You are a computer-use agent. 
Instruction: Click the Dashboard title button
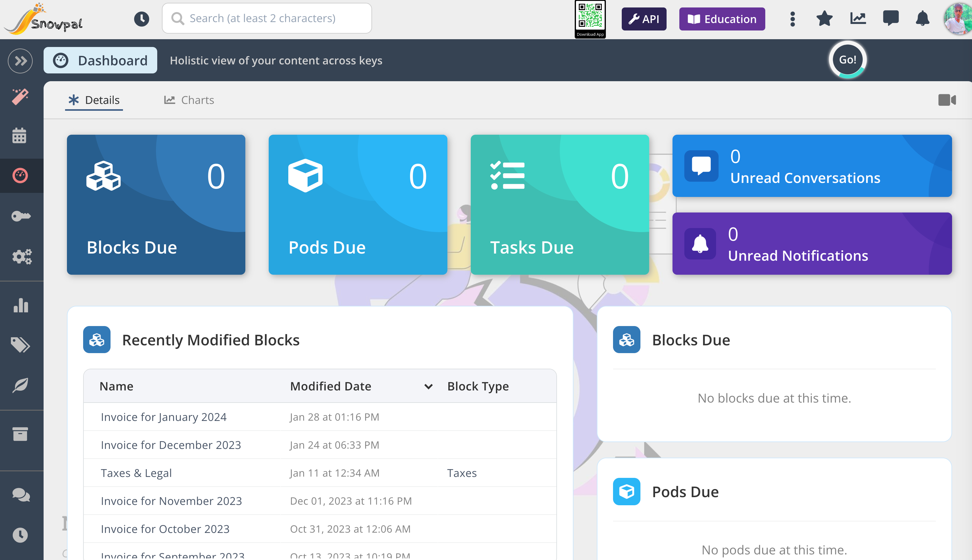point(100,60)
